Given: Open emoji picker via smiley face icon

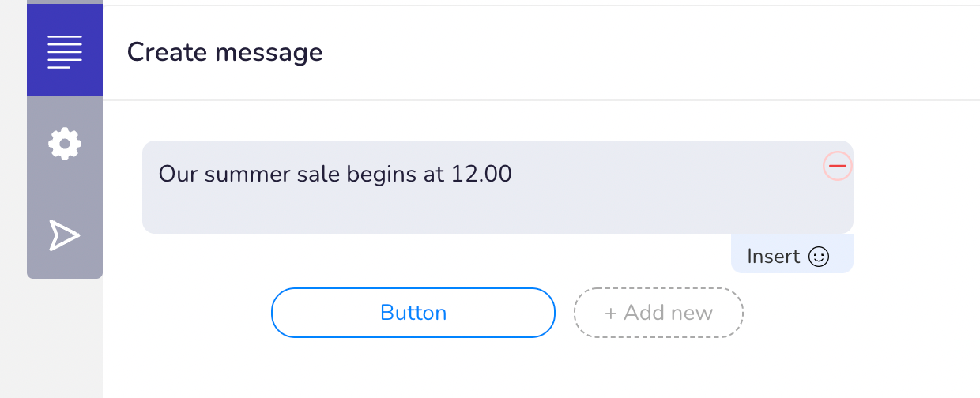Looking at the screenshot, I should pyautogui.click(x=819, y=257).
